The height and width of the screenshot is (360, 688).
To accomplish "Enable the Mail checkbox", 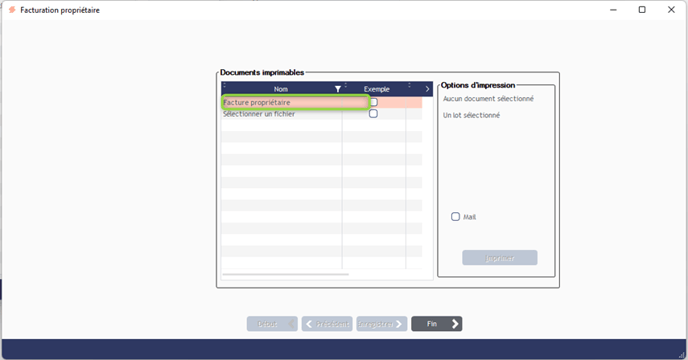I will pyautogui.click(x=455, y=217).
